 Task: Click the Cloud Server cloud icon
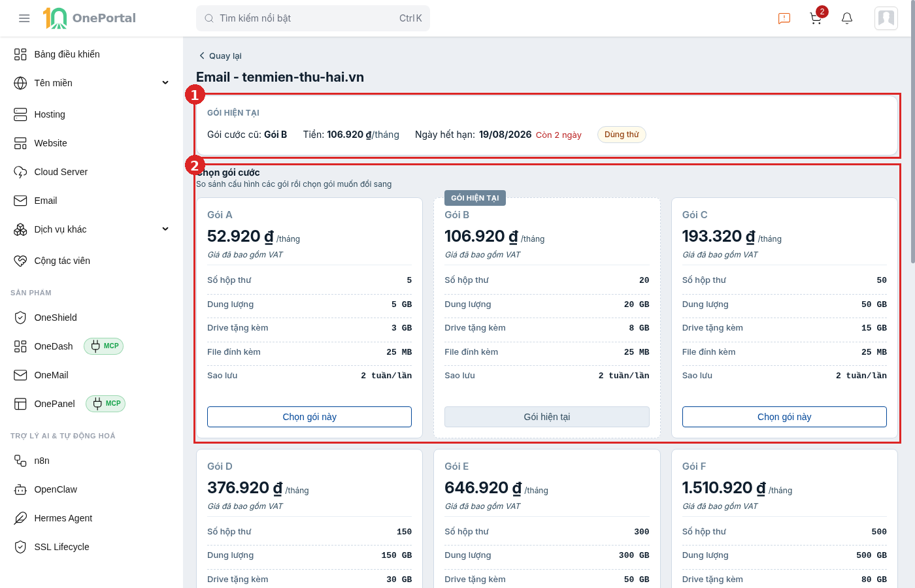point(20,172)
